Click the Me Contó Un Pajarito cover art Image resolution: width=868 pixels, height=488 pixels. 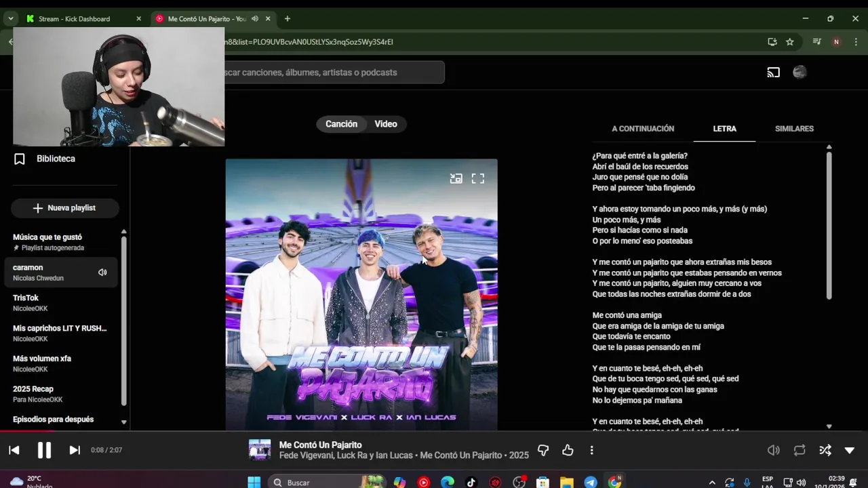click(361, 294)
